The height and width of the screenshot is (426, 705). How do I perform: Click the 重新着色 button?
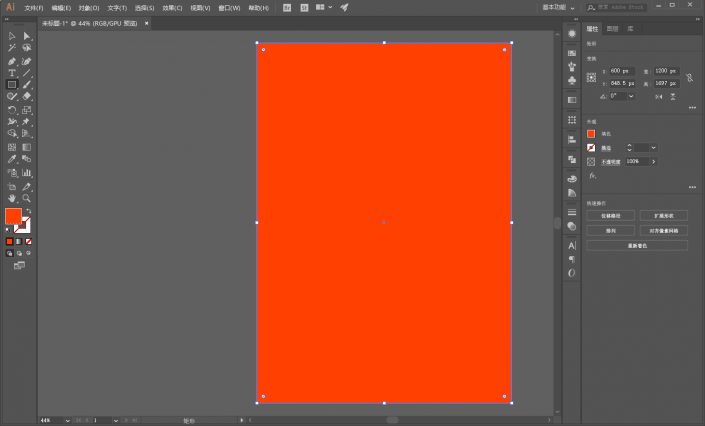(x=637, y=246)
